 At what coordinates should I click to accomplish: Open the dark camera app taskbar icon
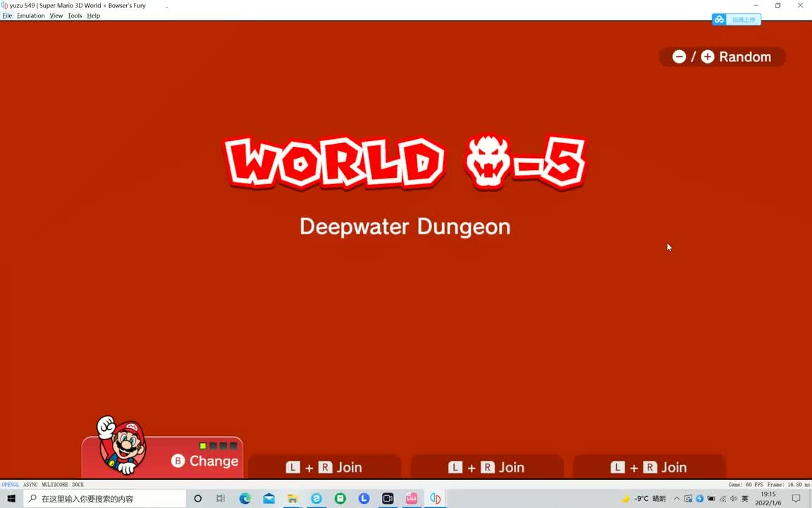click(x=388, y=499)
